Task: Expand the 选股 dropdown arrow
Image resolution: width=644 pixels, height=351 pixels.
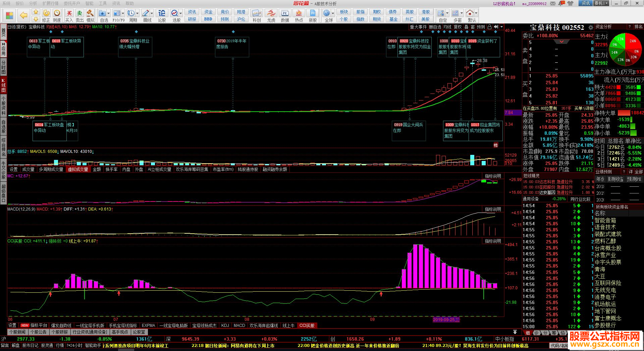Action: [180, 13]
